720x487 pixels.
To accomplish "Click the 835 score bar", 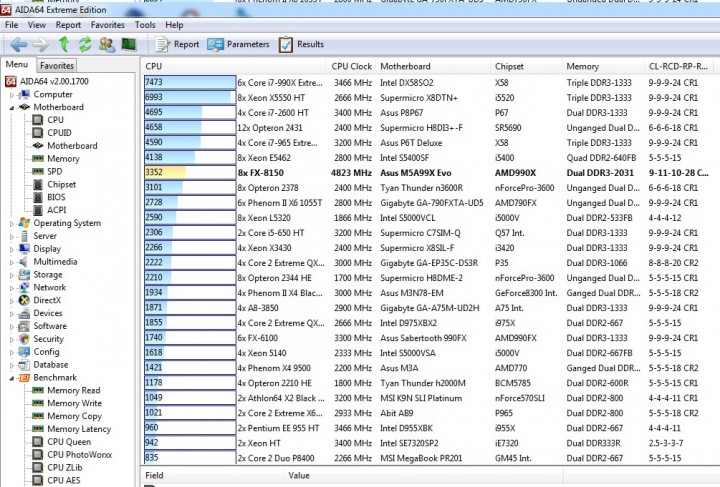I will 190,458.
